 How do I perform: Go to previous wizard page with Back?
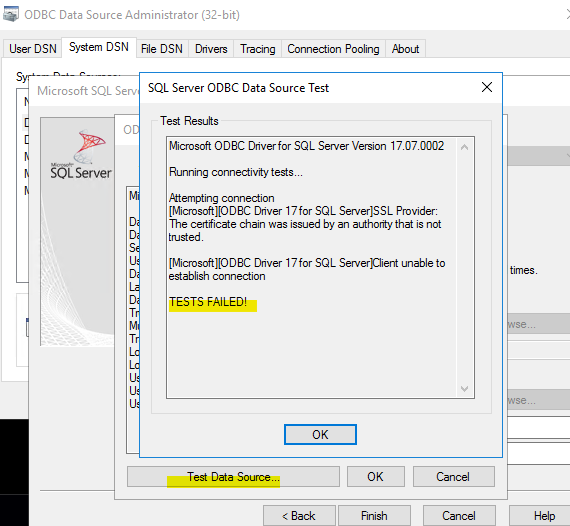pos(299,515)
